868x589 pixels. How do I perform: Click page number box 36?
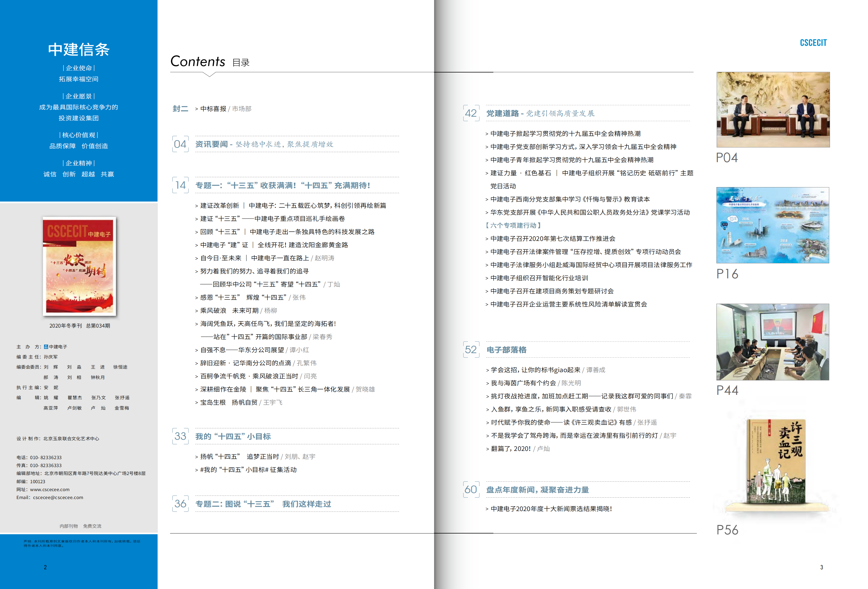[180, 503]
